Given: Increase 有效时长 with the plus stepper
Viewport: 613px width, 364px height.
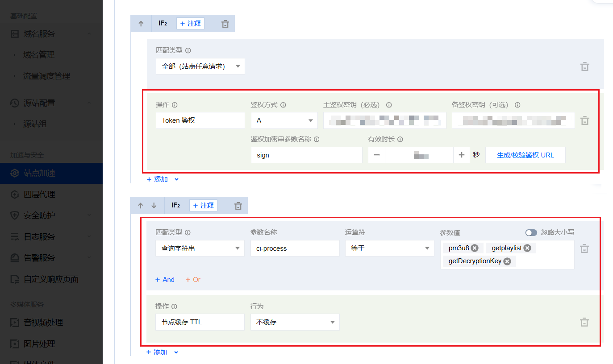Looking at the screenshot, I should [x=462, y=155].
